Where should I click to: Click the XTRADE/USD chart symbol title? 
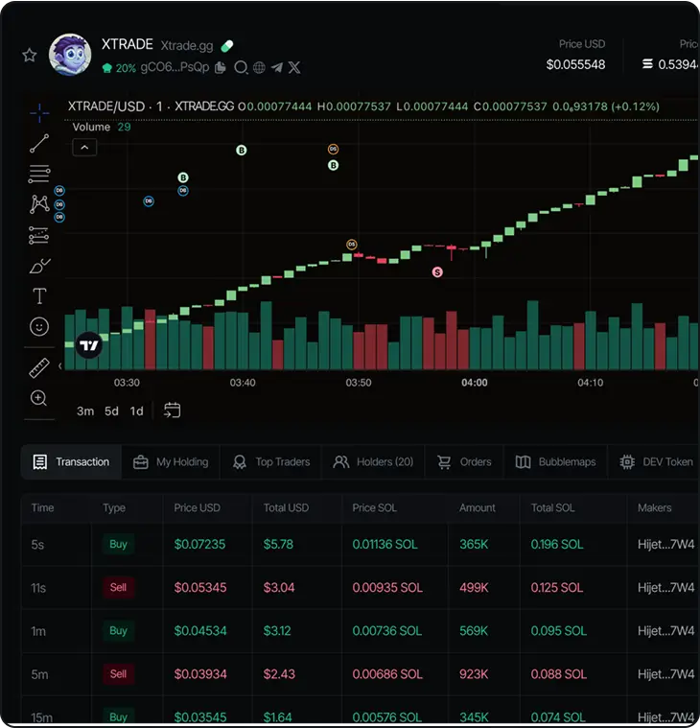tap(106, 106)
